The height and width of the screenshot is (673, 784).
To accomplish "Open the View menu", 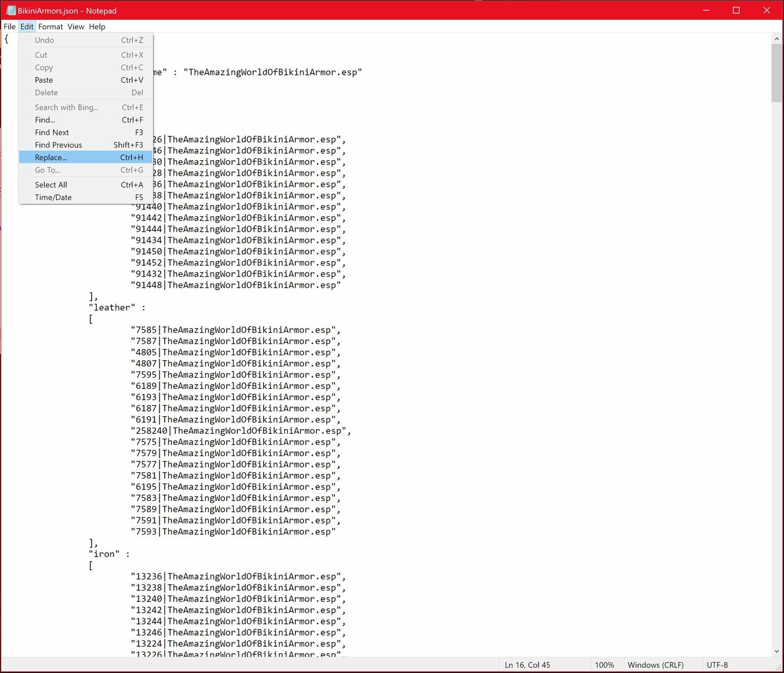I will tap(76, 27).
